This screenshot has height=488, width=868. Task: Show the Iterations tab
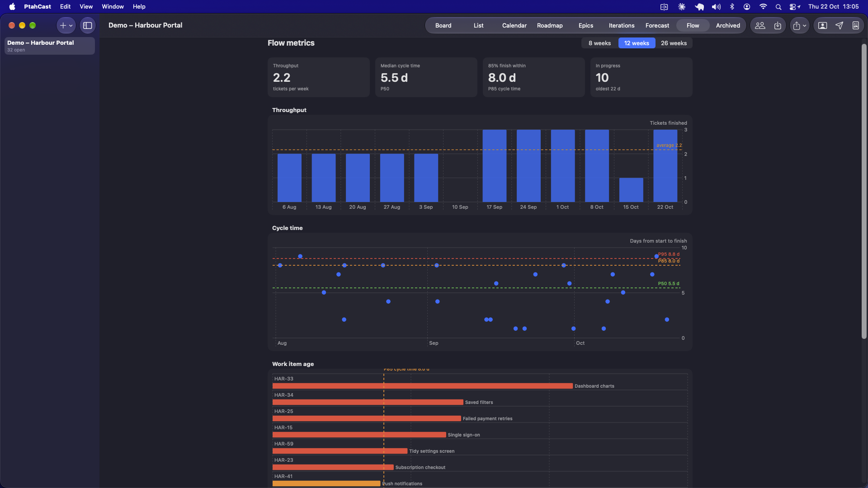tap(621, 26)
